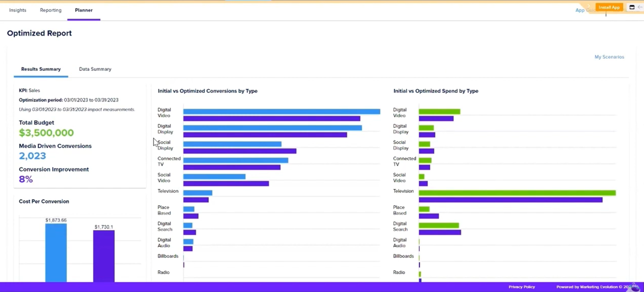Switch to the Data Summary tab

point(95,69)
